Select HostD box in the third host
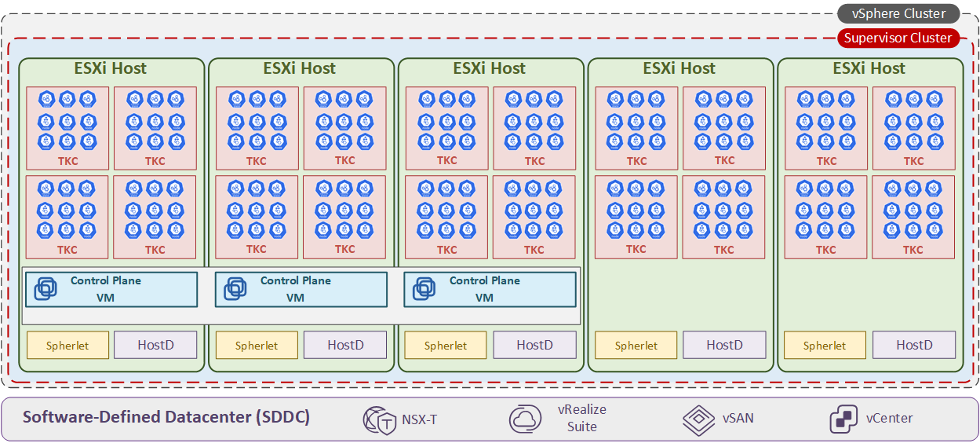 point(535,345)
